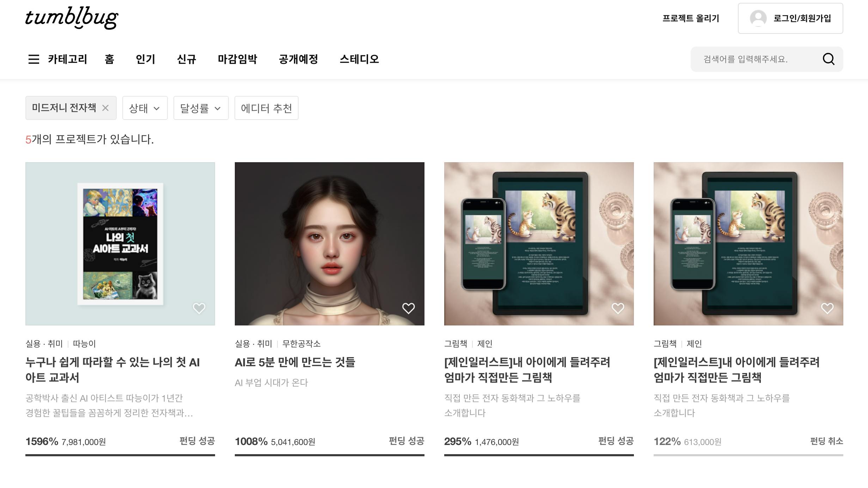Click the 검색어를 입력해주세요 search field
Viewport: 868px width, 488px height.
[x=754, y=59]
